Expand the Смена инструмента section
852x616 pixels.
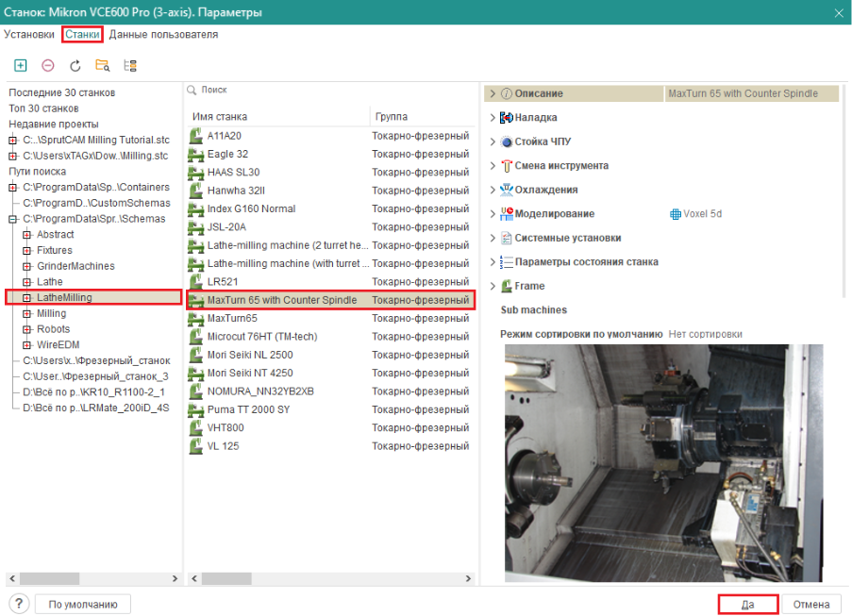pos(493,166)
